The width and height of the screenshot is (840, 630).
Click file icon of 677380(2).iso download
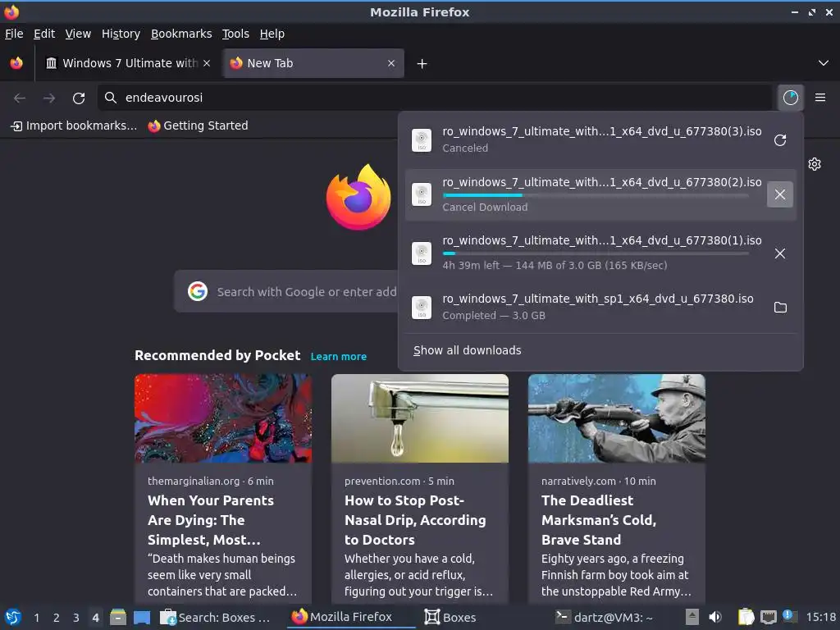(x=422, y=194)
